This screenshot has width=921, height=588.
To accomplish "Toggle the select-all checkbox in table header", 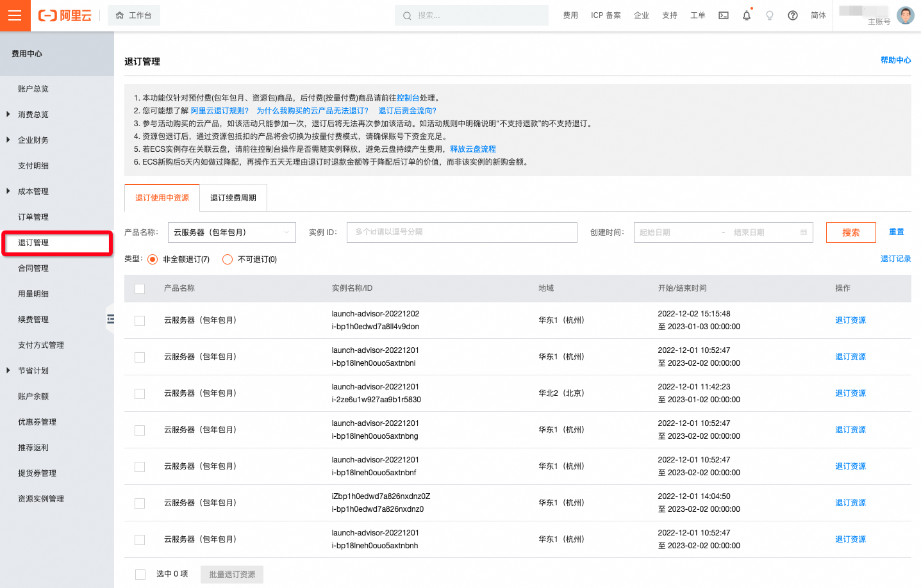I will tap(140, 289).
